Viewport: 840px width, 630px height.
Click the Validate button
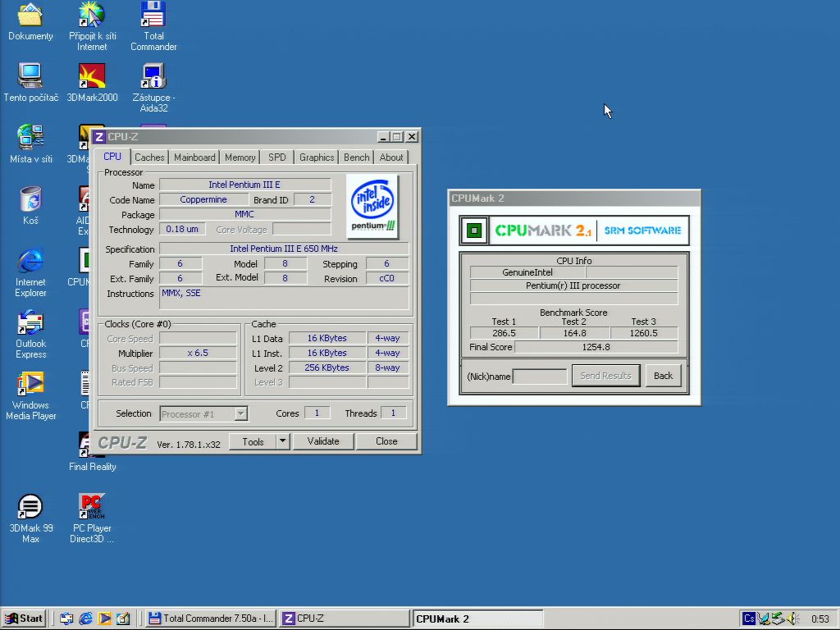click(323, 441)
